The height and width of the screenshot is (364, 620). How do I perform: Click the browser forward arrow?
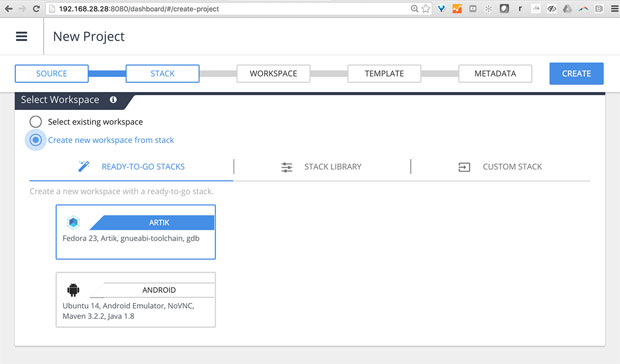pyautogui.click(x=23, y=9)
